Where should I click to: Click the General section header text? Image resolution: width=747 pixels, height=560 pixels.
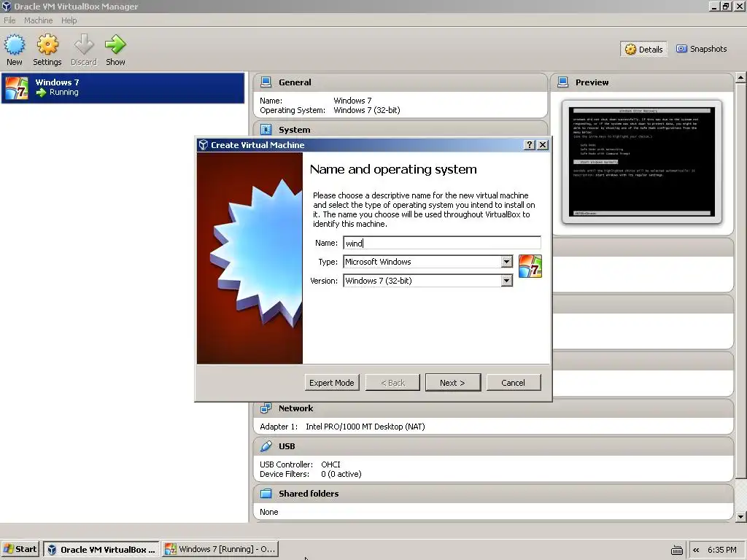pos(295,82)
